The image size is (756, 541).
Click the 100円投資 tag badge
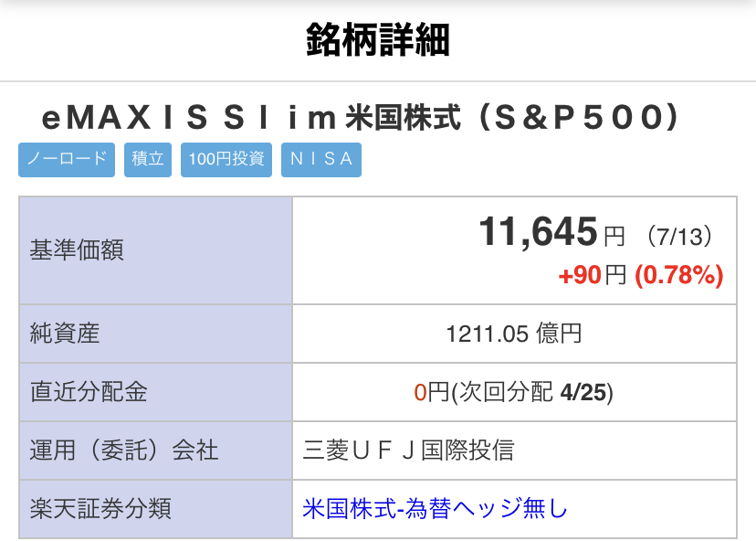click(x=226, y=160)
